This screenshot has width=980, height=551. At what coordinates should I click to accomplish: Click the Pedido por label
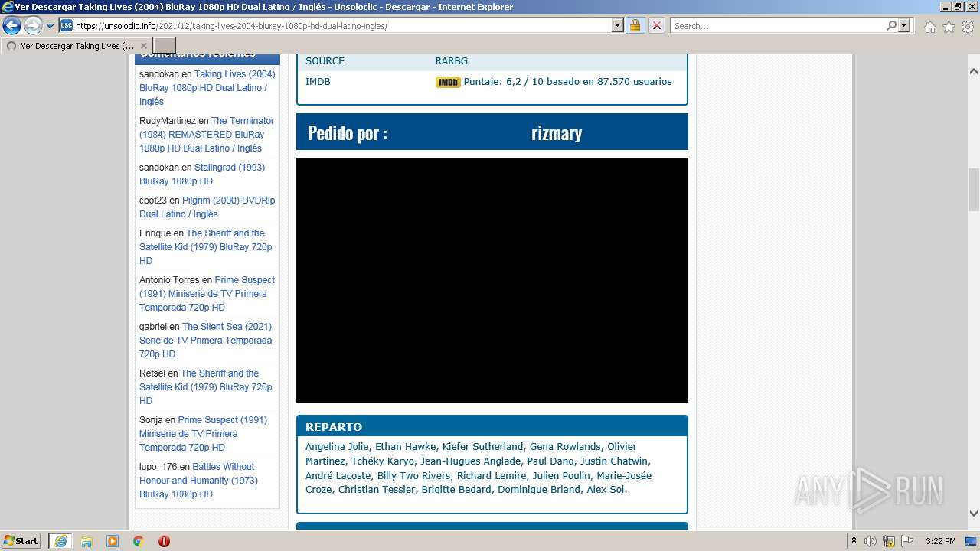click(x=348, y=133)
